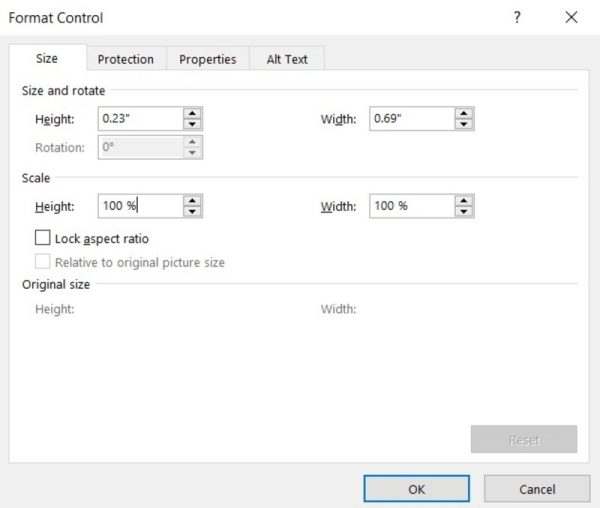Image resolution: width=600 pixels, height=508 pixels.
Task: Click the Scale section label
Action: pyautogui.click(x=36, y=178)
